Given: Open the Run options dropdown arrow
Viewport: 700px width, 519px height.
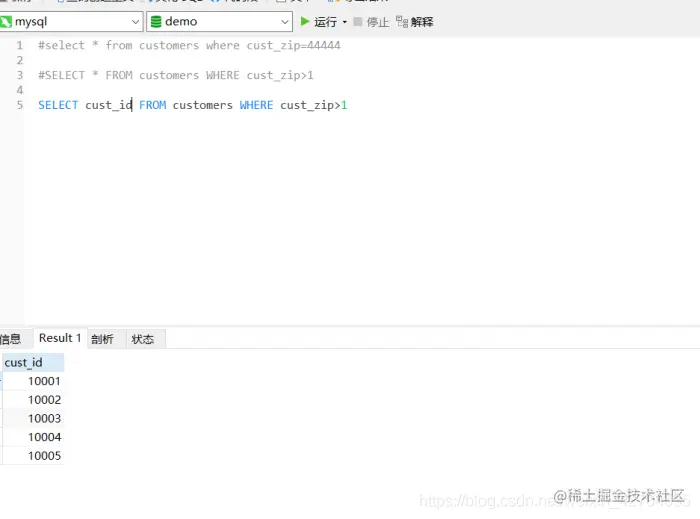Looking at the screenshot, I should [344, 22].
